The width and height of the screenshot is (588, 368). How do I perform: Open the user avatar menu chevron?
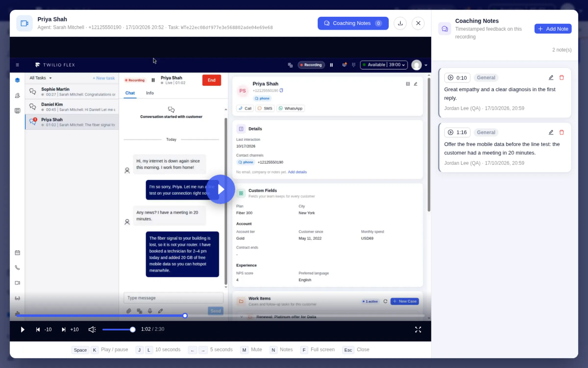tap(426, 65)
